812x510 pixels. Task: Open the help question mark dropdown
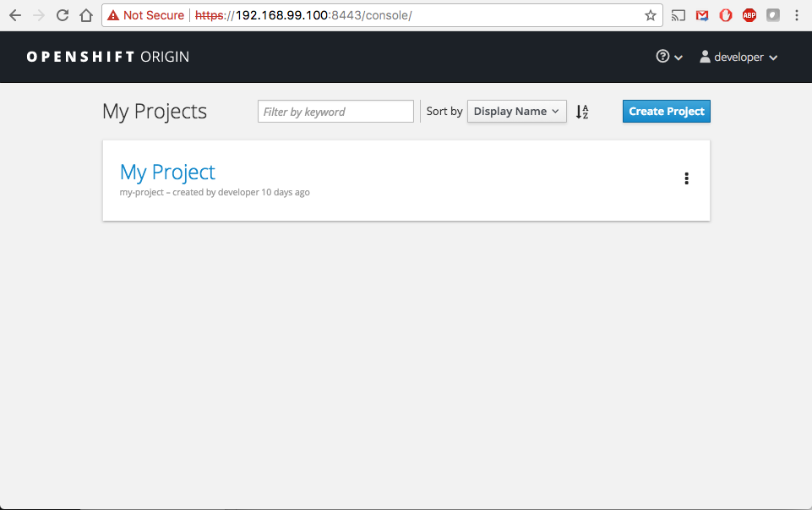pyautogui.click(x=669, y=57)
